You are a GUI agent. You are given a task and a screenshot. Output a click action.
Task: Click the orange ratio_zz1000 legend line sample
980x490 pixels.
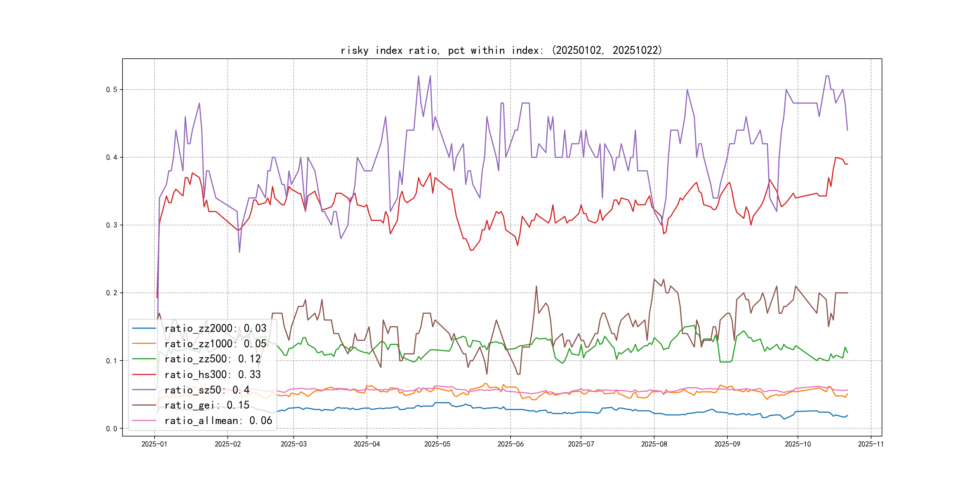tap(144, 344)
